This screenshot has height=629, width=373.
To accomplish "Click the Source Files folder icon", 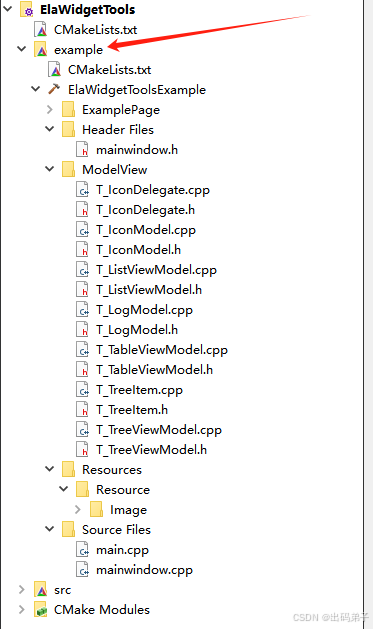I will (x=69, y=530).
